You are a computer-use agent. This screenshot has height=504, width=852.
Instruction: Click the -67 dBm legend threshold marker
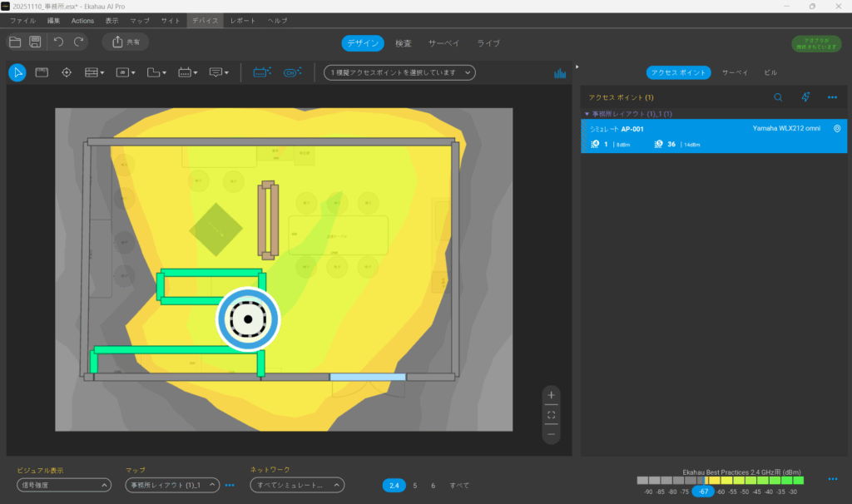pos(704,492)
